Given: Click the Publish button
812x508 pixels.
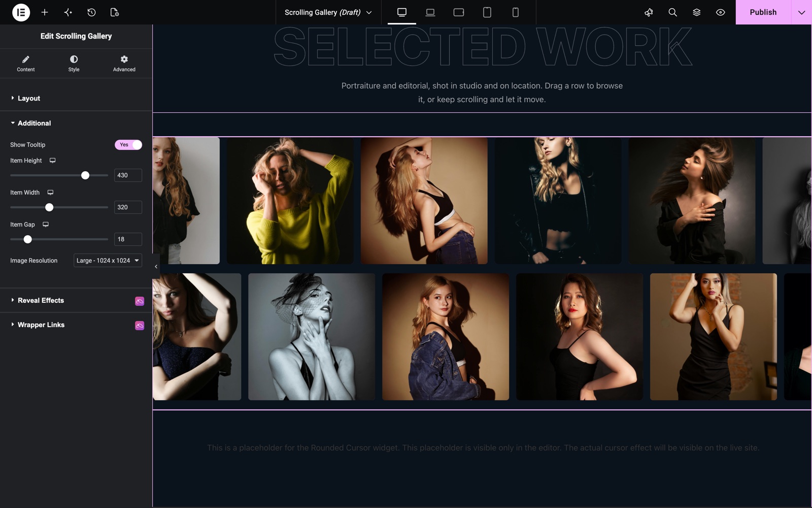Looking at the screenshot, I should [763, 12].
